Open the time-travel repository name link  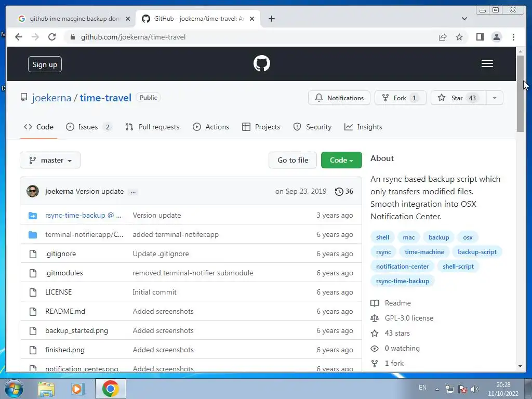[105, 98]
